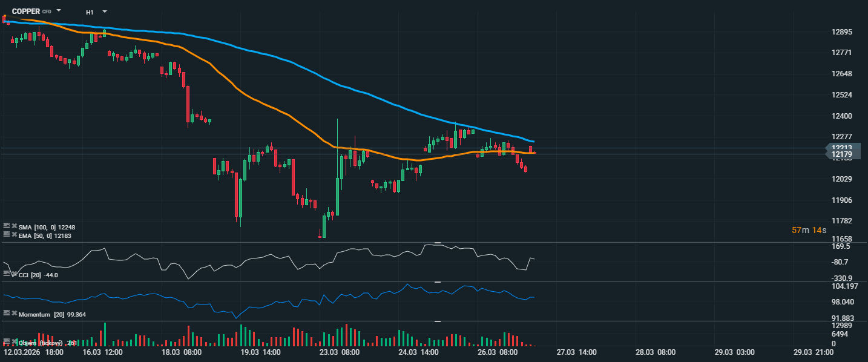Open settings icon for Momentum indicator
The width and height of the screenshot is (868, 362).
pos(7,314)
